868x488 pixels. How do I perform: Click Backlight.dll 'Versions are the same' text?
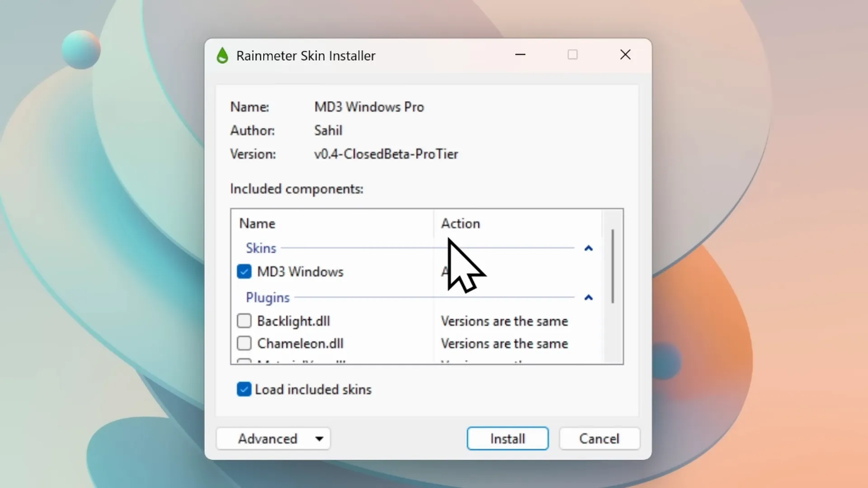pyautogui.click(x=505, y=321)
